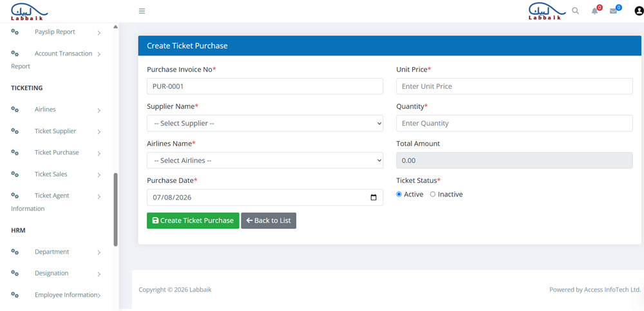
Task: Expand the Ticket Agent Information chevron
Action: click(99, 197)
